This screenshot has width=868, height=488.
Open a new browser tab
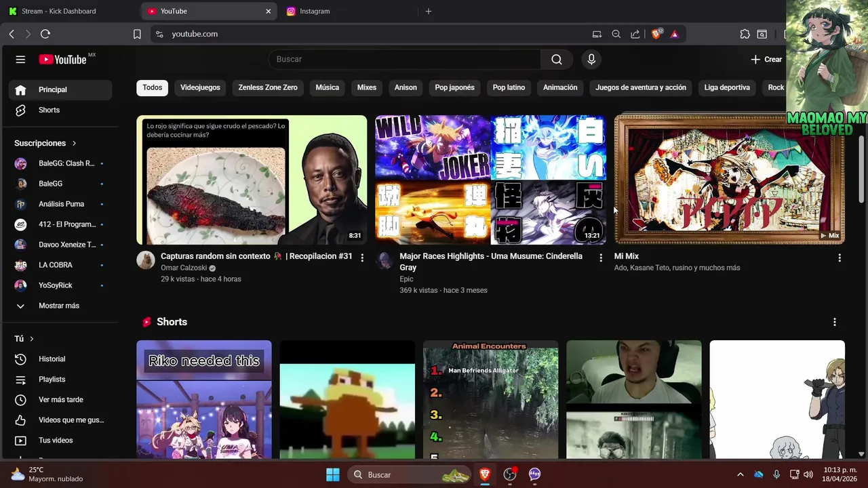point(428,11)
